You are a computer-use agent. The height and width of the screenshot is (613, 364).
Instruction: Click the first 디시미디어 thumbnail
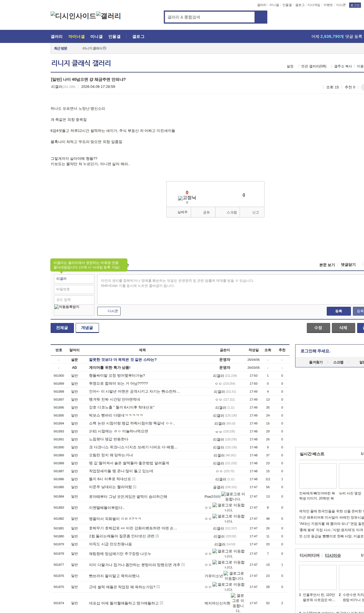tap(318, 577)
